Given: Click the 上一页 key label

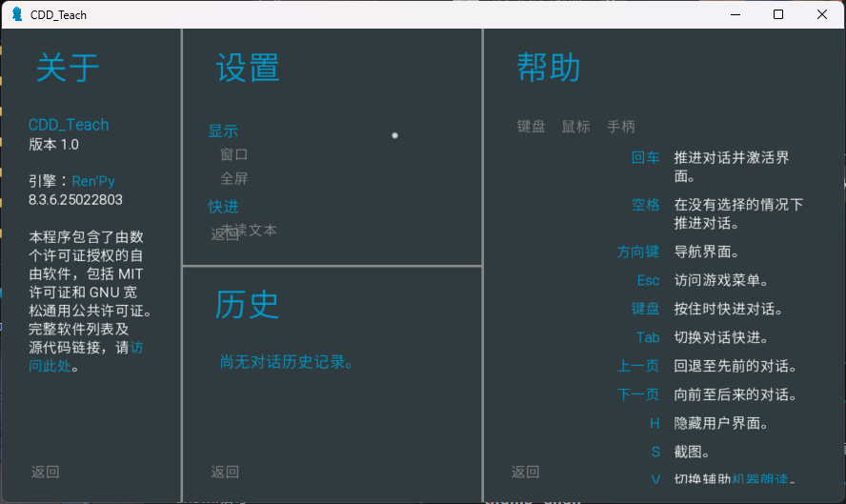Looking at the screenshot, I should [639, 366].
